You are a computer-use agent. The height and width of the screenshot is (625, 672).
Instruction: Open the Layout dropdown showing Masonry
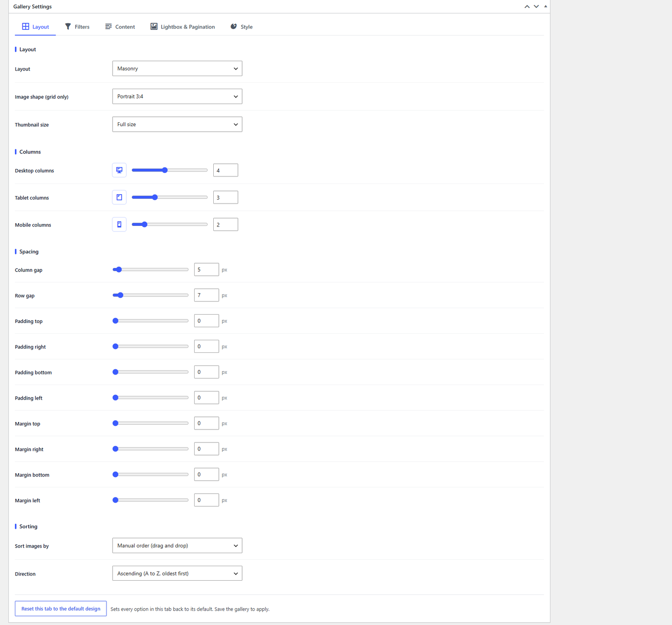click(x=177, y=69)
